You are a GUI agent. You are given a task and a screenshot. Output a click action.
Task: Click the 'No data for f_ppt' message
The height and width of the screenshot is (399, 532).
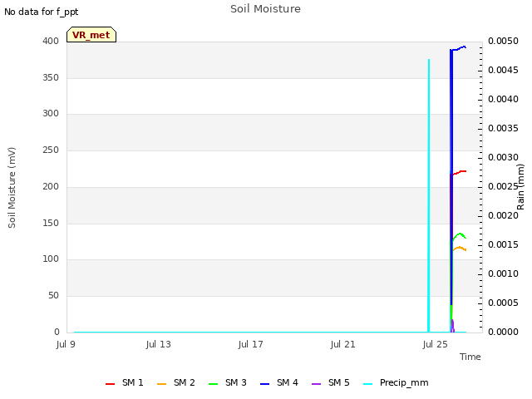[x=41, y=12]
